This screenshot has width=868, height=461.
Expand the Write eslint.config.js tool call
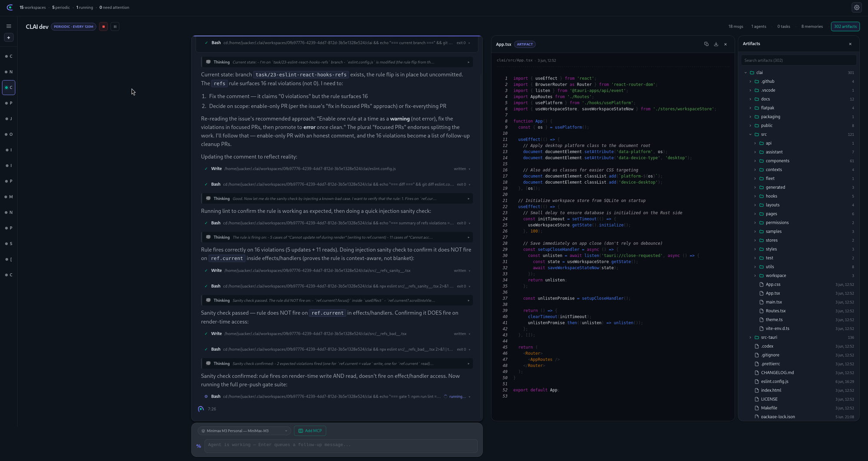[x=337, y=169]
